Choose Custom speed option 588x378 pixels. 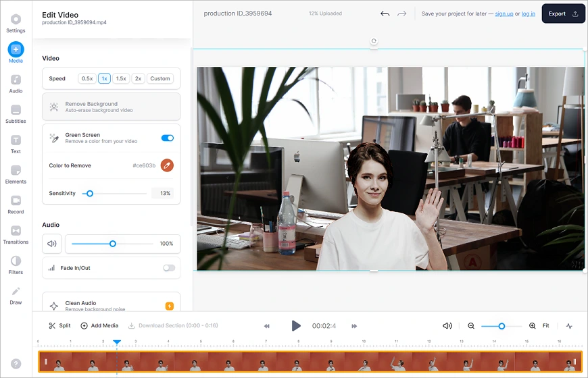(x=160, y=78)
